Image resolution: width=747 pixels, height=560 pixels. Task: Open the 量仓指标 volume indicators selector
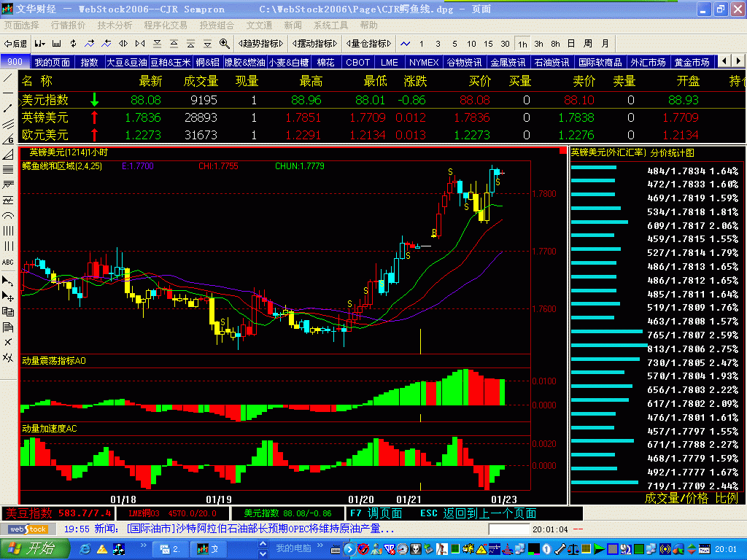tap(368, 44)
